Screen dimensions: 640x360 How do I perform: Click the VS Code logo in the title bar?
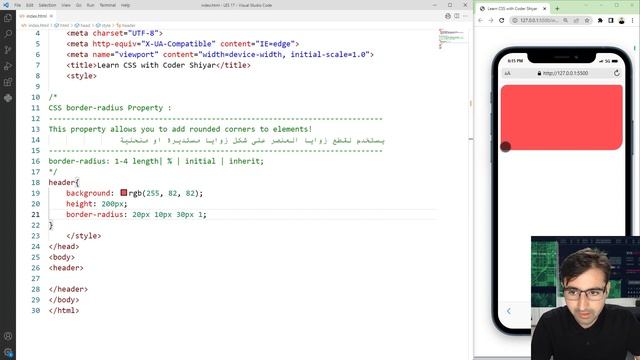(x=6, y=5)
